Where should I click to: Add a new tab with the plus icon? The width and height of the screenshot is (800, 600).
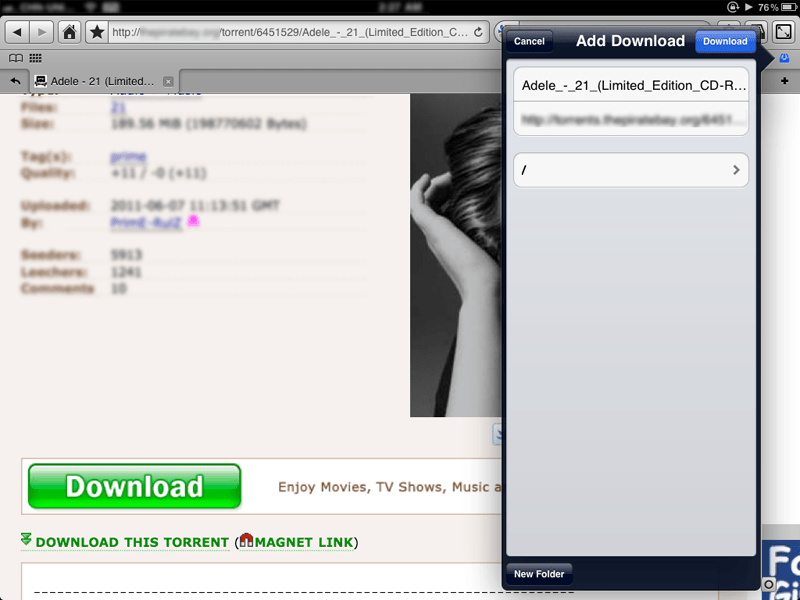(785, 81)
